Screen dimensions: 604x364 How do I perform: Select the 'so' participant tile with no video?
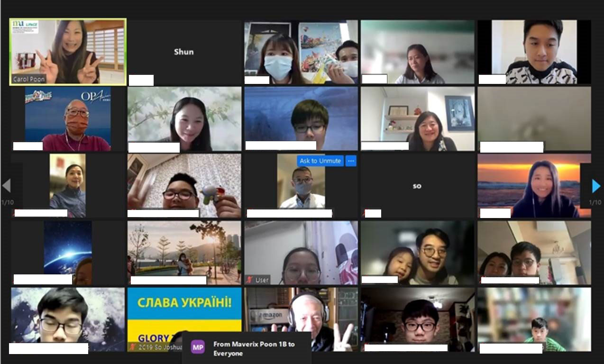pyautogui.click(x=417, y=186)
